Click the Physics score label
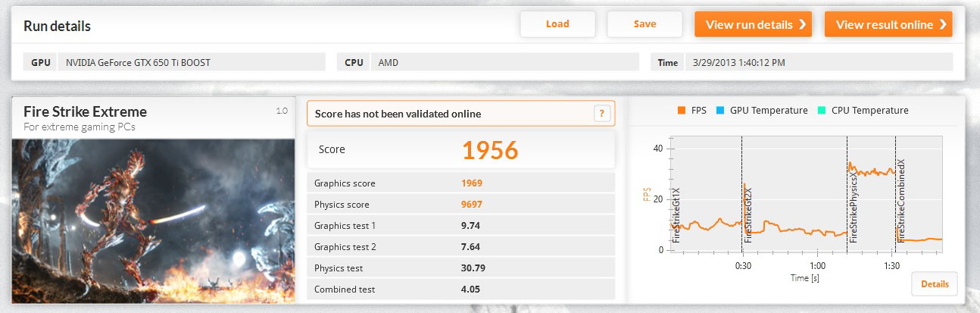This screenshot has height=313, width=980. tap(342, 205)
